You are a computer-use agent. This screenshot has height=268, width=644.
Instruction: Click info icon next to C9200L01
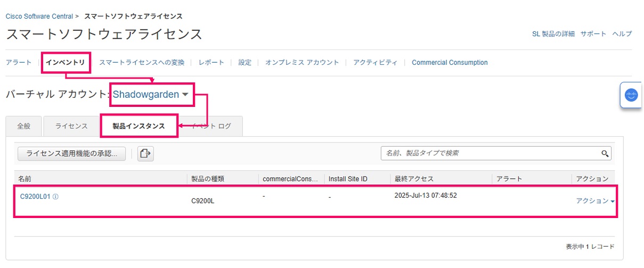pos(56,196)
